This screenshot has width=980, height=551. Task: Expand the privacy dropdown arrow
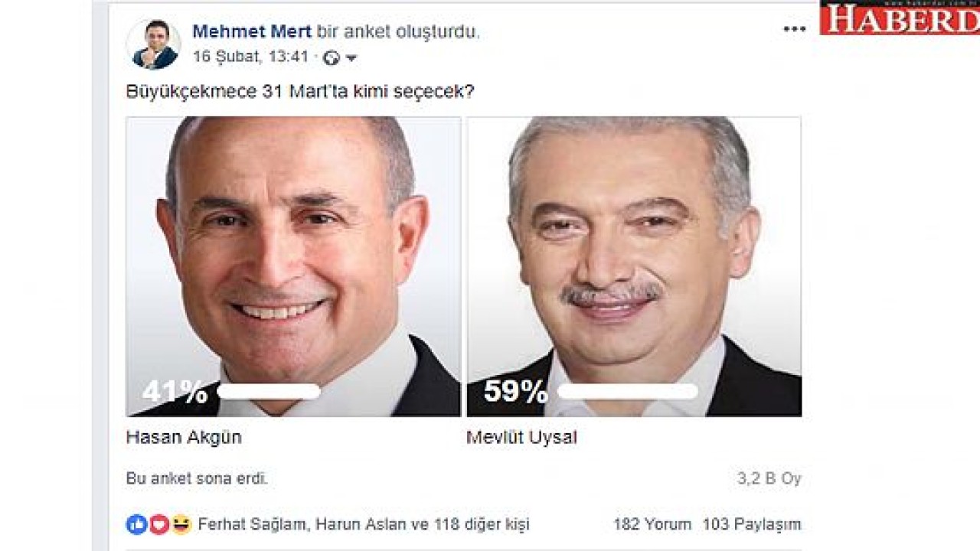[351, 59]
